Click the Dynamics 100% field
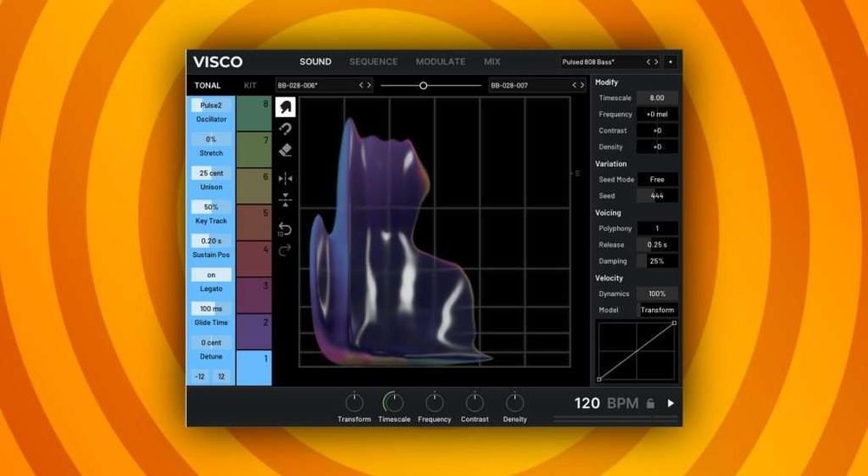 [x=657, y=294]
